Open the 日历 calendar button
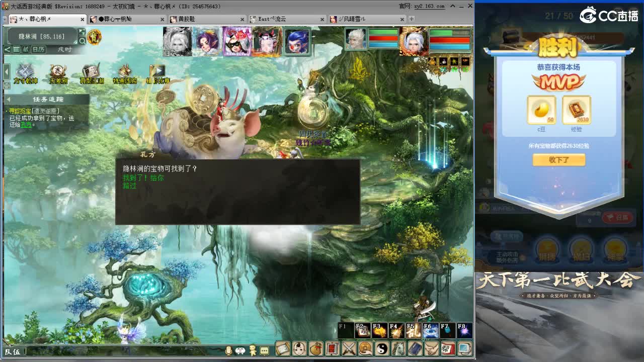The height and width of the screenshot is (362, 644). [38, 49]
